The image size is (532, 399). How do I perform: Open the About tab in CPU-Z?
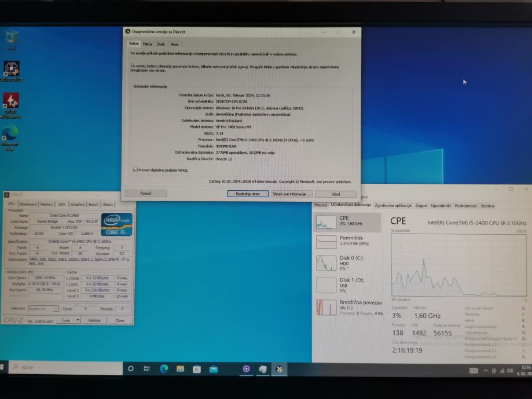point(108,205)
